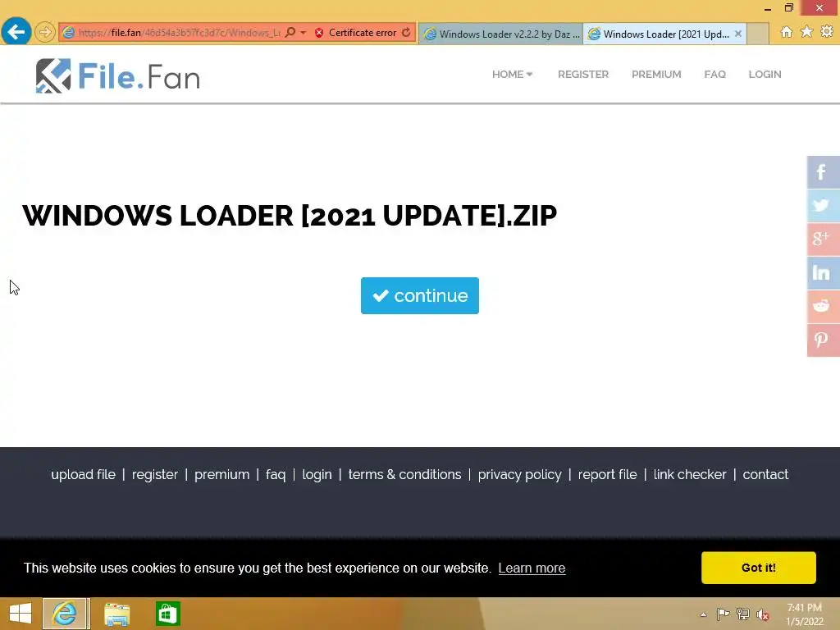
Task: Click muted volume tray icon
Action: point(764,614)
